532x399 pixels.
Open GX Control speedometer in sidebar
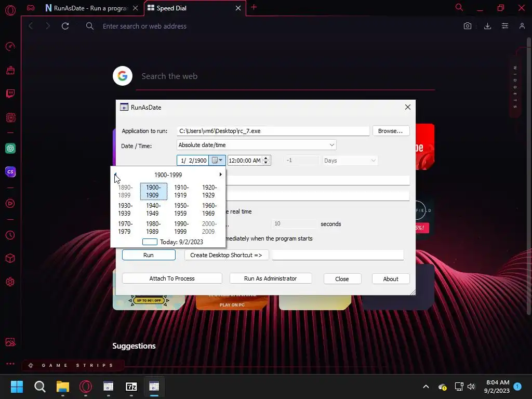coord(10,46)
